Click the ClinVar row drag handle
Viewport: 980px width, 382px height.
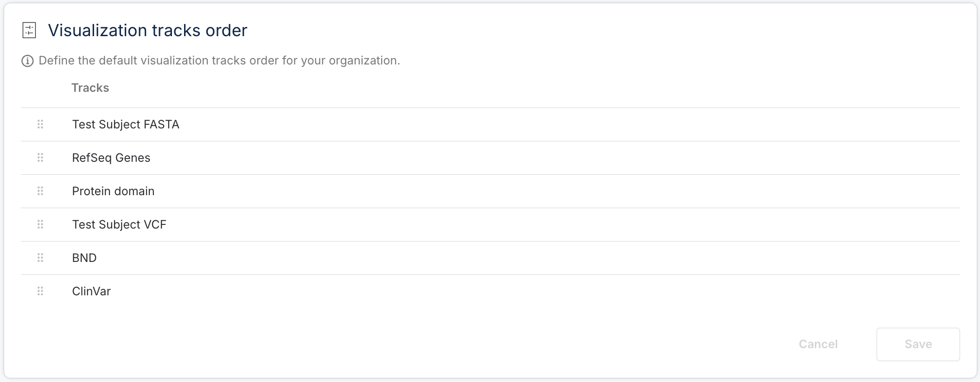pyautogui.click(x=40, y=291)
